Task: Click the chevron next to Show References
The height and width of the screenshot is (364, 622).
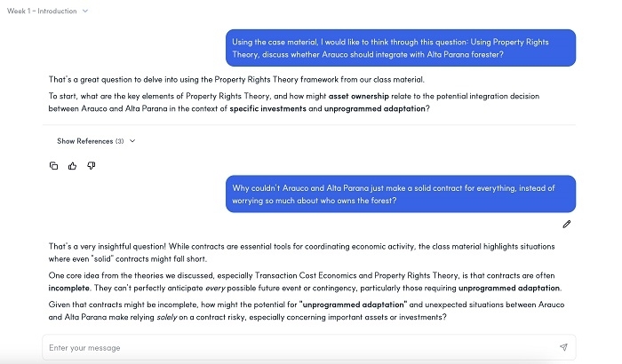Action: [x=132, y=141]
